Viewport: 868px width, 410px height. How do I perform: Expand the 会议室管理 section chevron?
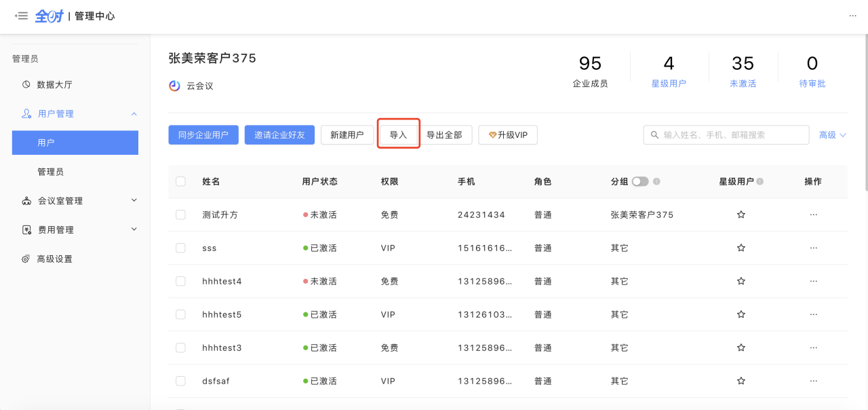click(134, 200)
